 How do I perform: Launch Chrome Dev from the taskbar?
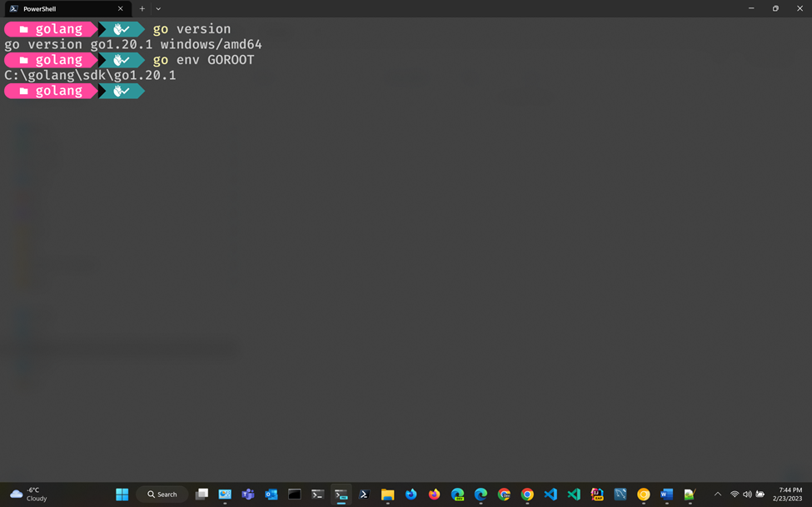504,494
